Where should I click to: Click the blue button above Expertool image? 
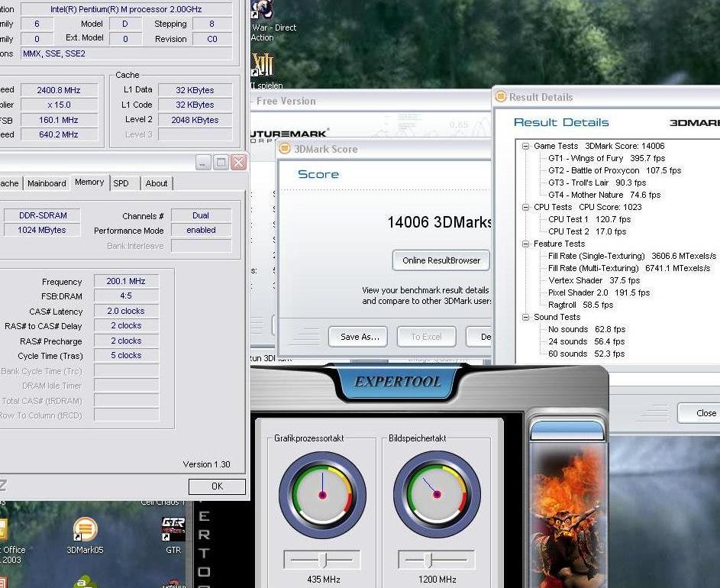coord(567,431)
